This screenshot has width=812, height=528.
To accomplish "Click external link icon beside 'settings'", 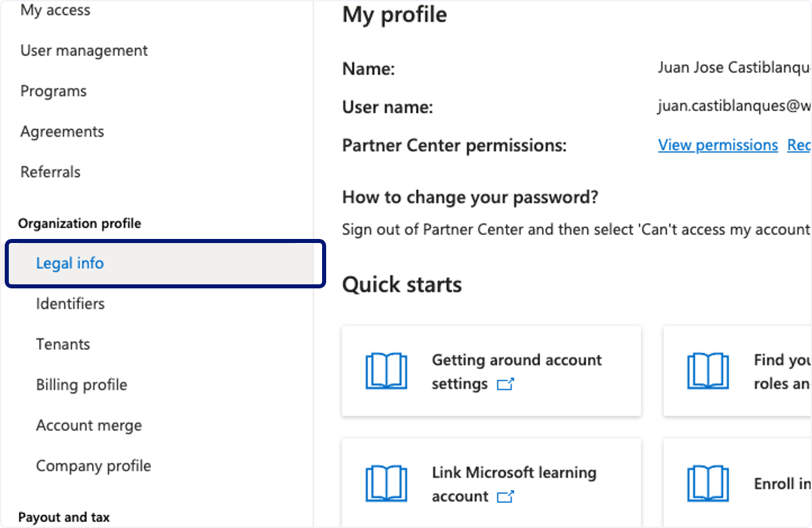I will [505, 384].
